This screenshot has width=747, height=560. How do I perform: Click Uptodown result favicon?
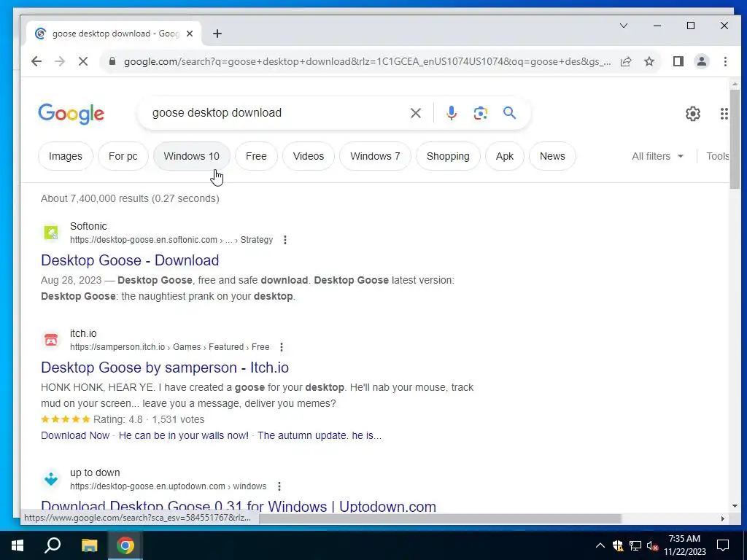tap(51, 478)
